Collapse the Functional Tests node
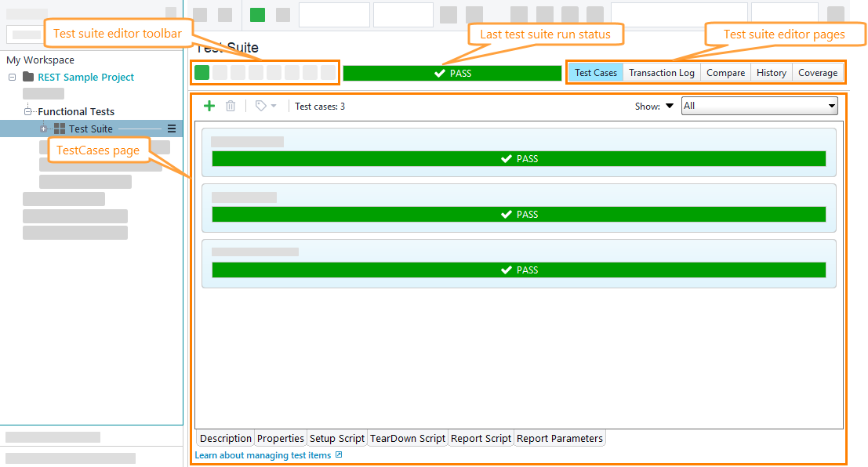This screenshot has height=467, width=868. [27, 110]
